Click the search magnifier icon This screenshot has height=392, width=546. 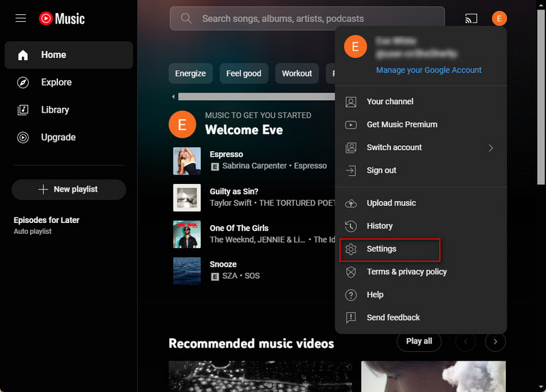pos(186,18)
